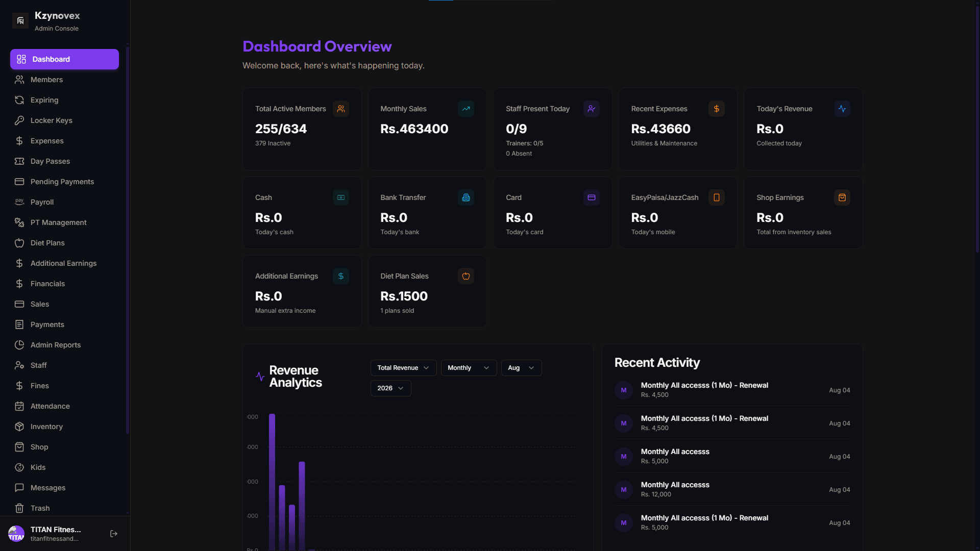Image resolution: width=980 pixels, height=551 pixels.
Task: Click avatar of Rs. 12,000 activity entry
Action: pos(624,490)
